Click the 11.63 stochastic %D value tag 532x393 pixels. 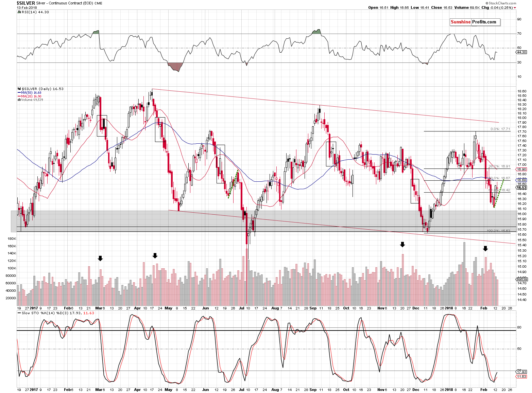[x=521, y=377]
